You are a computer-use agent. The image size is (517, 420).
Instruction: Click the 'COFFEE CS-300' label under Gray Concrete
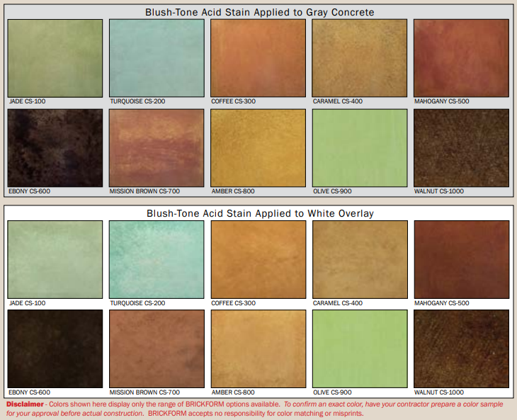[x=234, y=101]
